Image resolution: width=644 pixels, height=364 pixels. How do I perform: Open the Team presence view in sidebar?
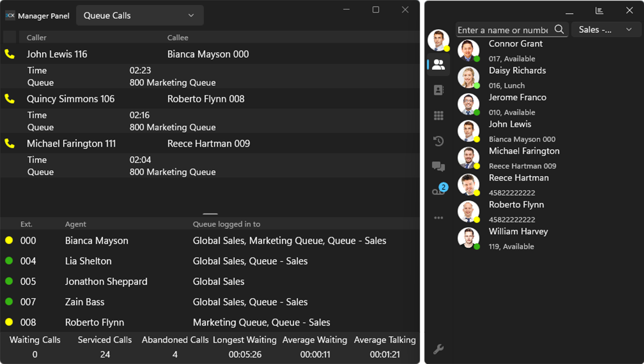(x=438, y=65)
